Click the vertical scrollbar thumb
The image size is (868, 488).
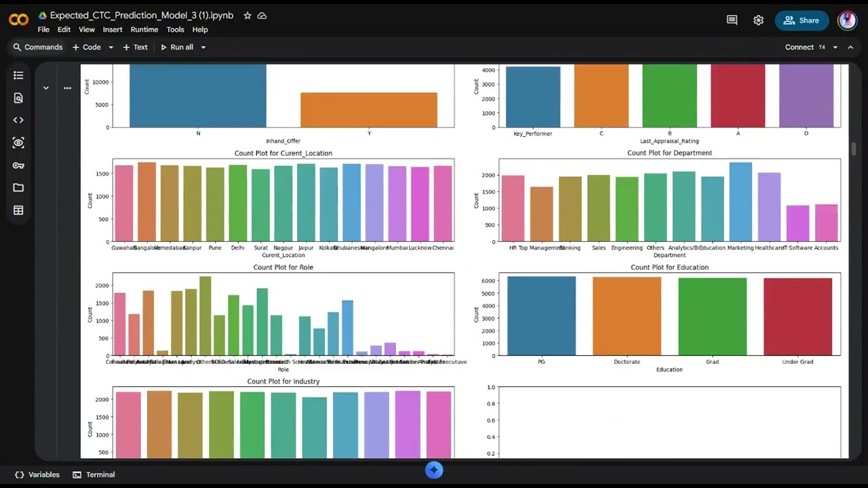tap(854, 149)
